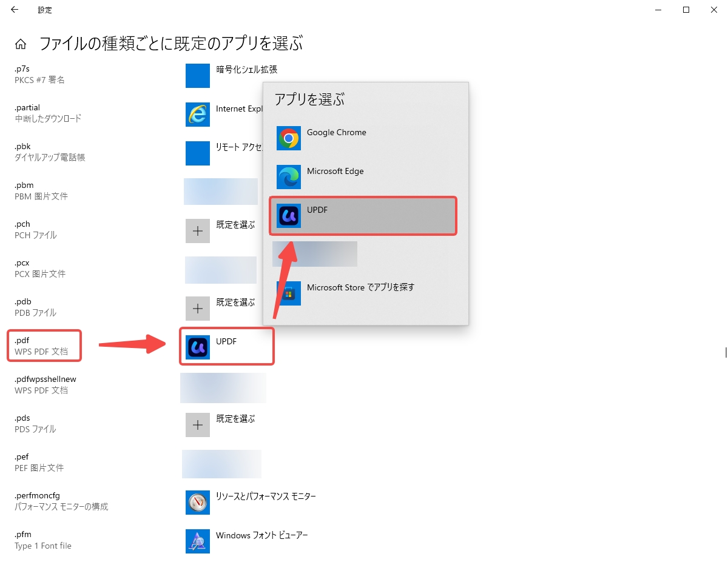Click the blurred default app for .pef
The width and height of the screenshot is (728, 565).
[x=221, y=464]
